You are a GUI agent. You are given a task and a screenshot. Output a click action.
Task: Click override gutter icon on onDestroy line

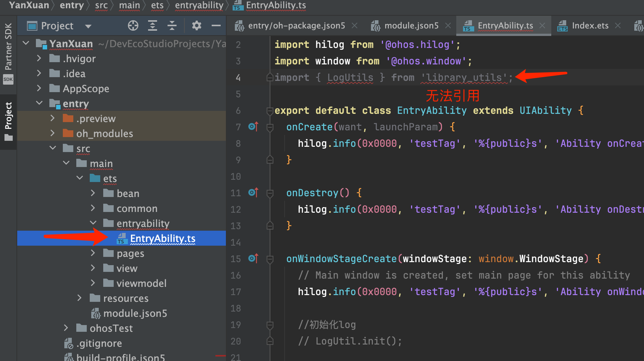pos(253,193)
